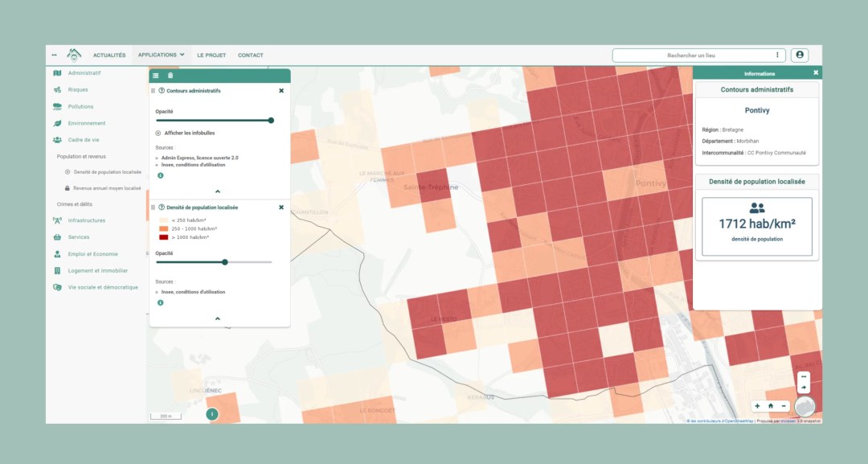Switch basemap via round thumbnail
The image size is (868, 464).
(805, 406)
